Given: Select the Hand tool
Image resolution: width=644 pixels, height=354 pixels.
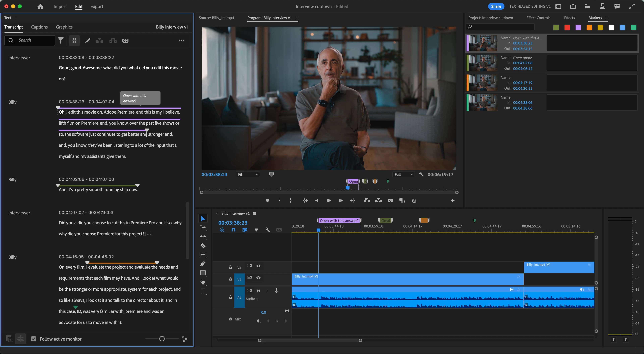Looking at the screenshot, I should click(203, 282).
